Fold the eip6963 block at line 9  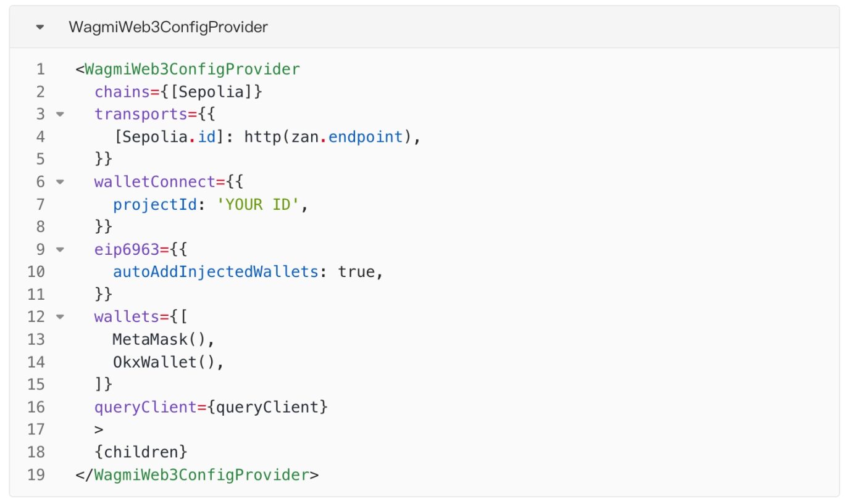60,250
